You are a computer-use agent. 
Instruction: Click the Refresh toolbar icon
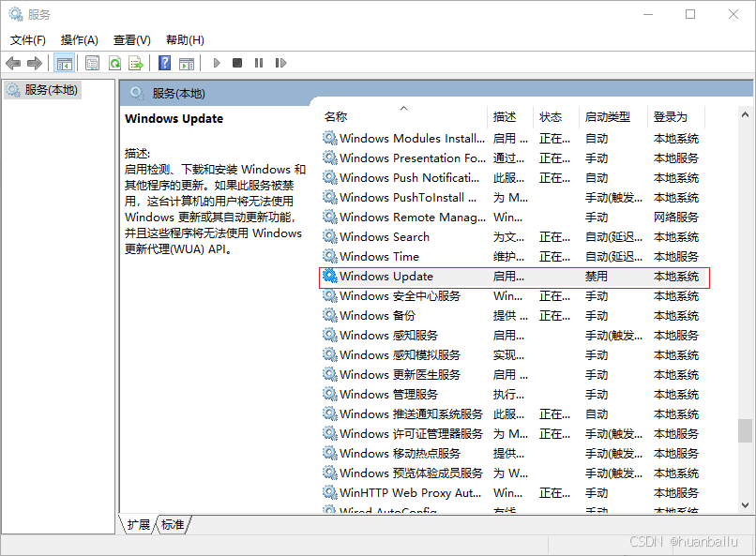point(114,63)
